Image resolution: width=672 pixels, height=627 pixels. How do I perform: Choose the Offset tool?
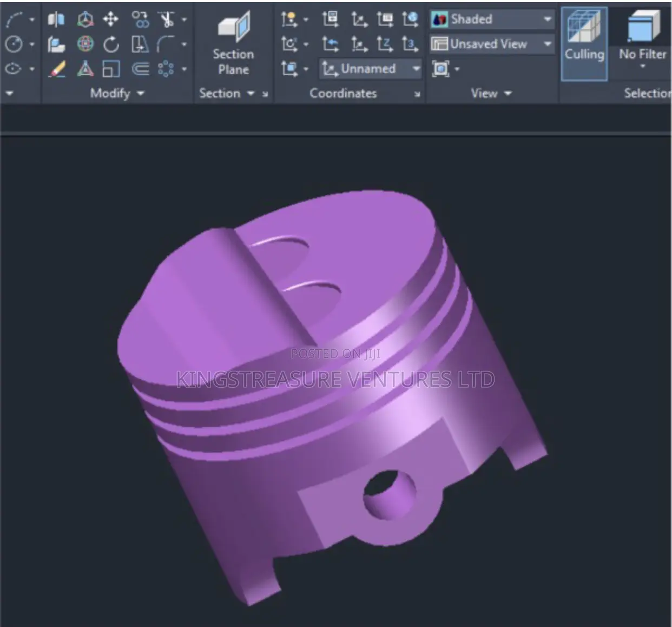[140, 69]
